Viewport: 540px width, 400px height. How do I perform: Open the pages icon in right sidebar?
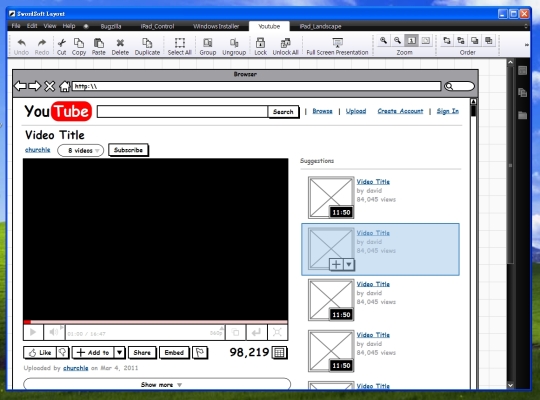(x=522, y=92)
